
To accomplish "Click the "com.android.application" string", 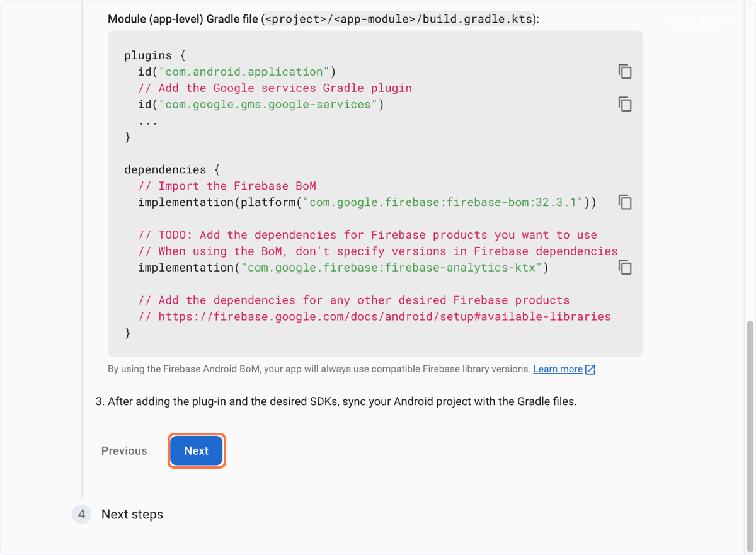I will point(244,72).
